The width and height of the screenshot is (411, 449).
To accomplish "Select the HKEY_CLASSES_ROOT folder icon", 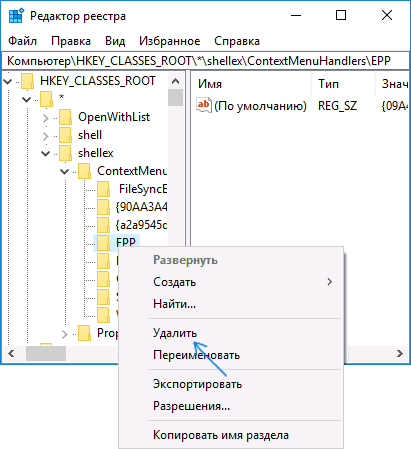I will click(x=27, y=81).
